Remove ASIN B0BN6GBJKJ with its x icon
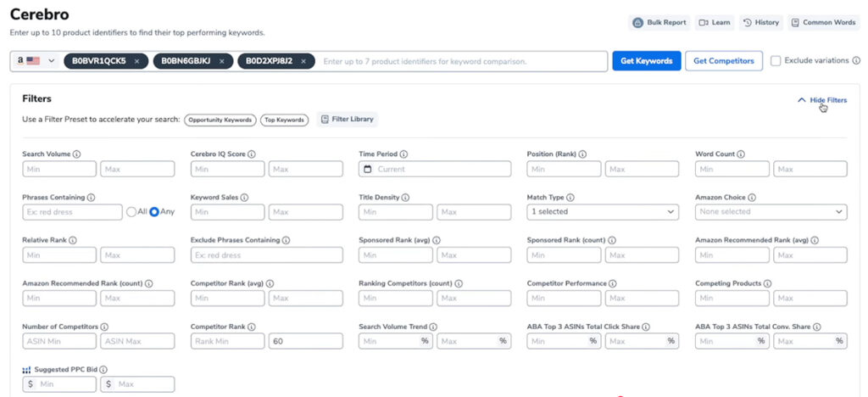Screen dimensions: 868x397 pyautogui.click(x=222, y=61)
